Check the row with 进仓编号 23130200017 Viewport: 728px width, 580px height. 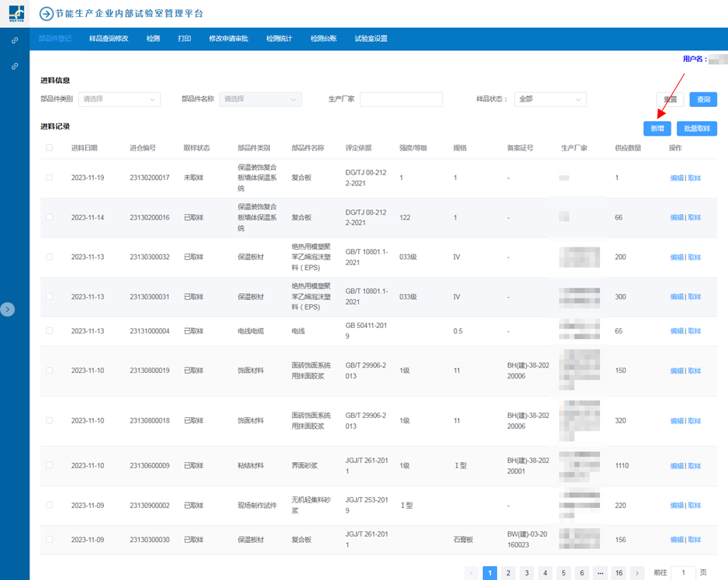point(50,178)
